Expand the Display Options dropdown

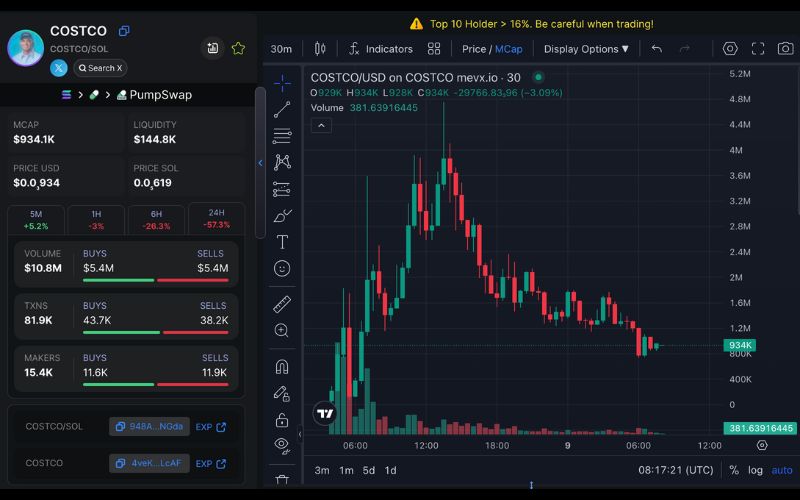pos(586,49)
